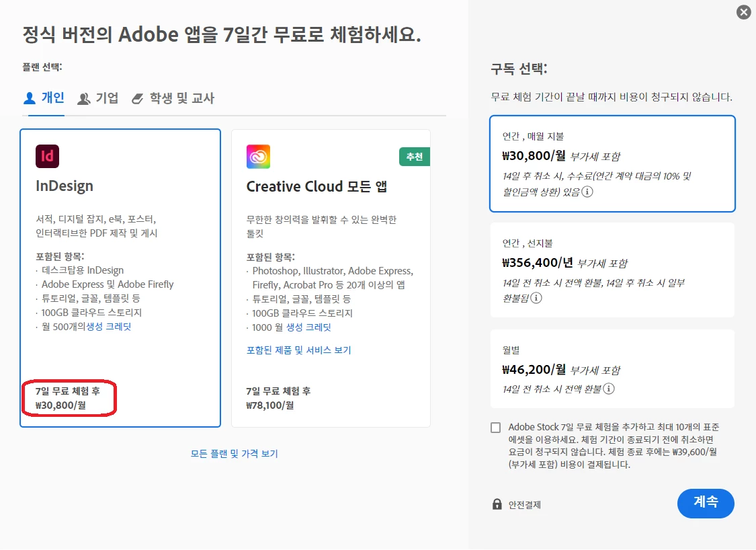
Task: Click the InDesign title text
Action: coord(65,186)
